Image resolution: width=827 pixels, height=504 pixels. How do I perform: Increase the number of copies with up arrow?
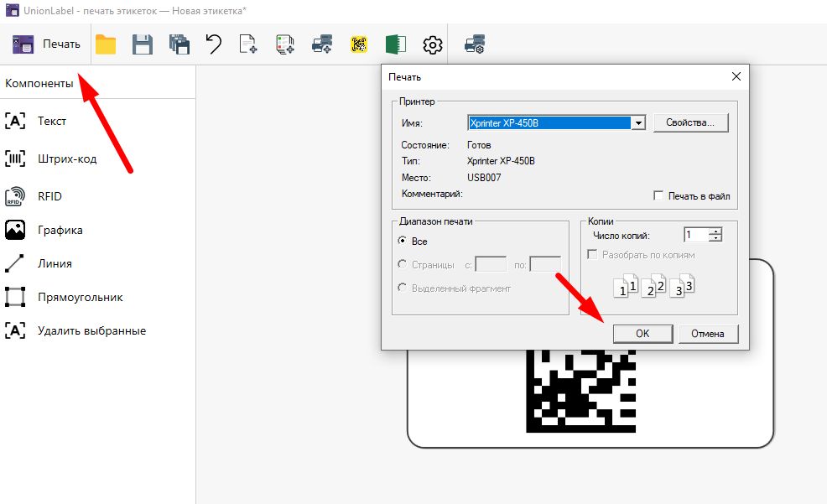coord(715,231)
